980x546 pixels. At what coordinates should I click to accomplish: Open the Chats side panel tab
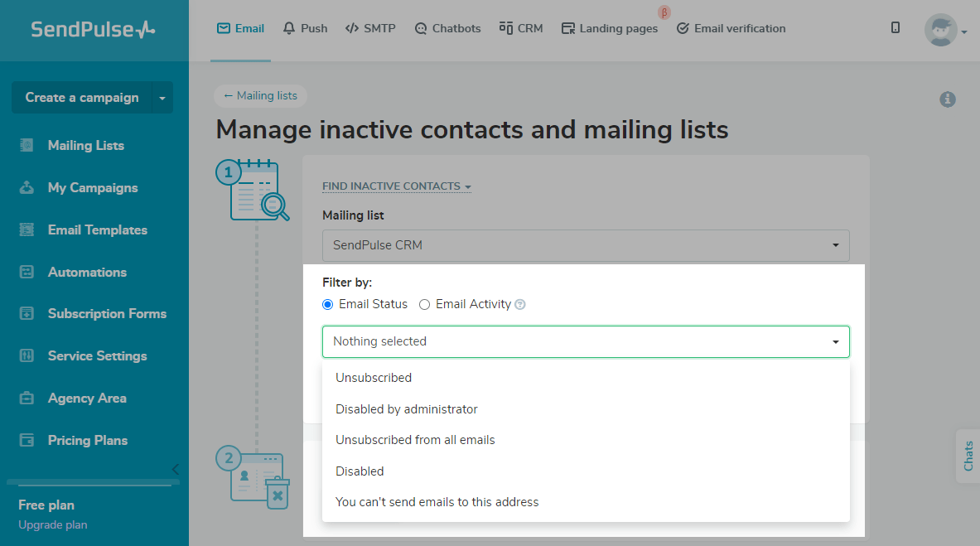tap(968, 457)
